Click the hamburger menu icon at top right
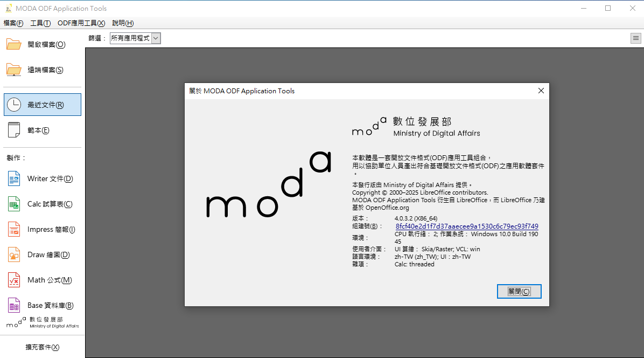644x358 pixels. tap(636, 38)
